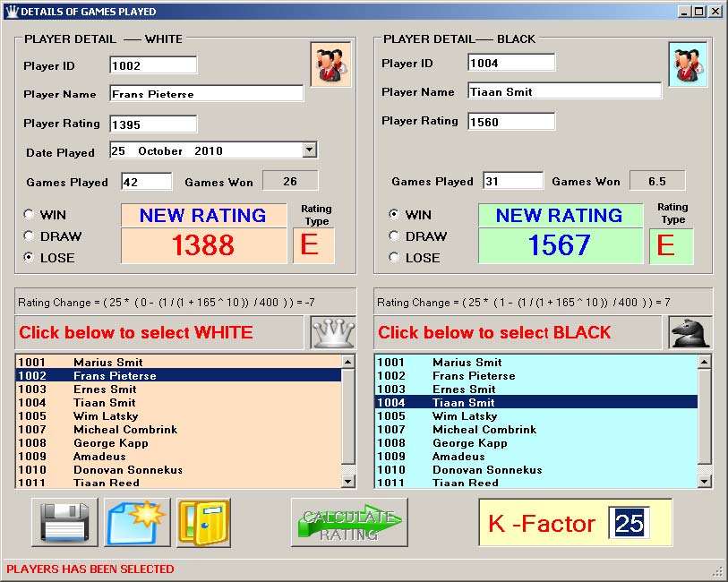Click the BLACK new rating value 1567

pyautogui.click(x=560, y=245)
